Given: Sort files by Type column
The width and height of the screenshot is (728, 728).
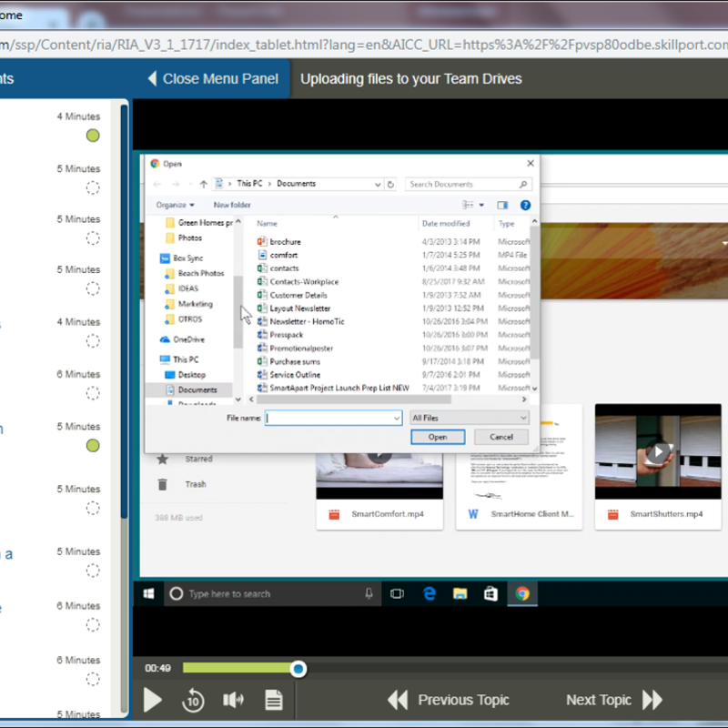Looking at the screenshot, I should pyautogui.click(x=506, y=223).
